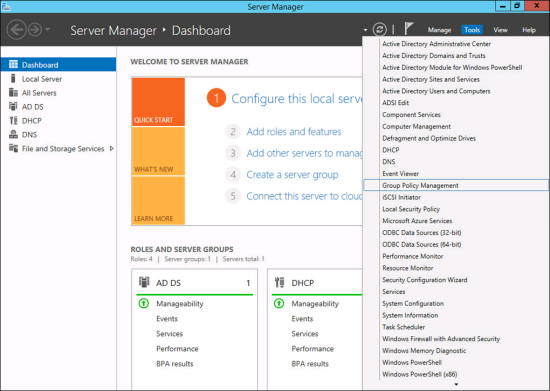
Task: Select the DNS icon in sidebar
Action: (13, 134)
